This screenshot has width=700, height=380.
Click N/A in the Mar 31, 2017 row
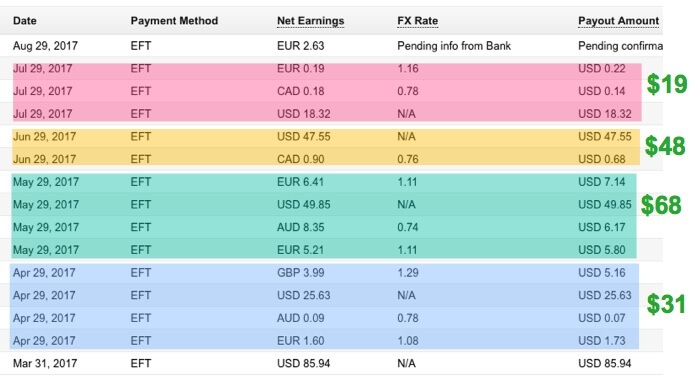406,363
